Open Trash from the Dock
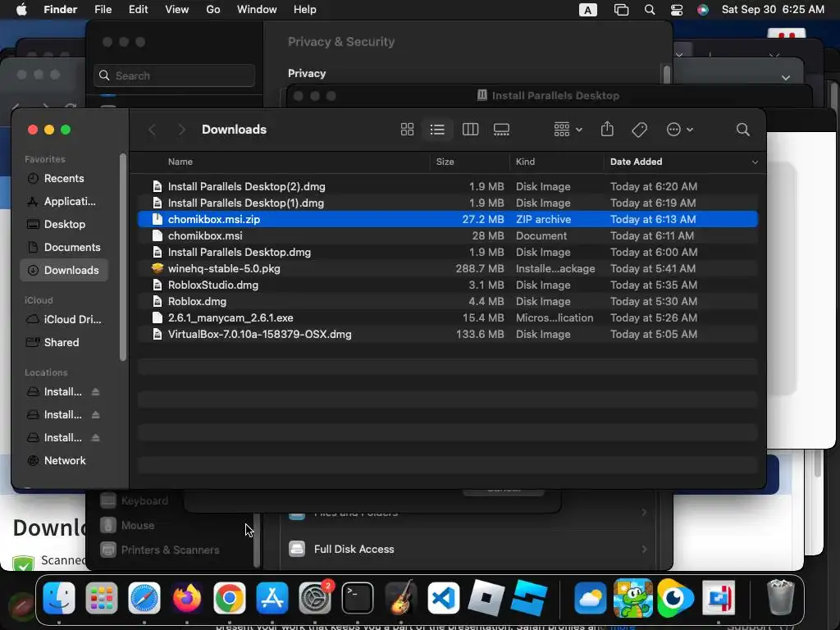This screenshot has width=840, height=630. 781,597
